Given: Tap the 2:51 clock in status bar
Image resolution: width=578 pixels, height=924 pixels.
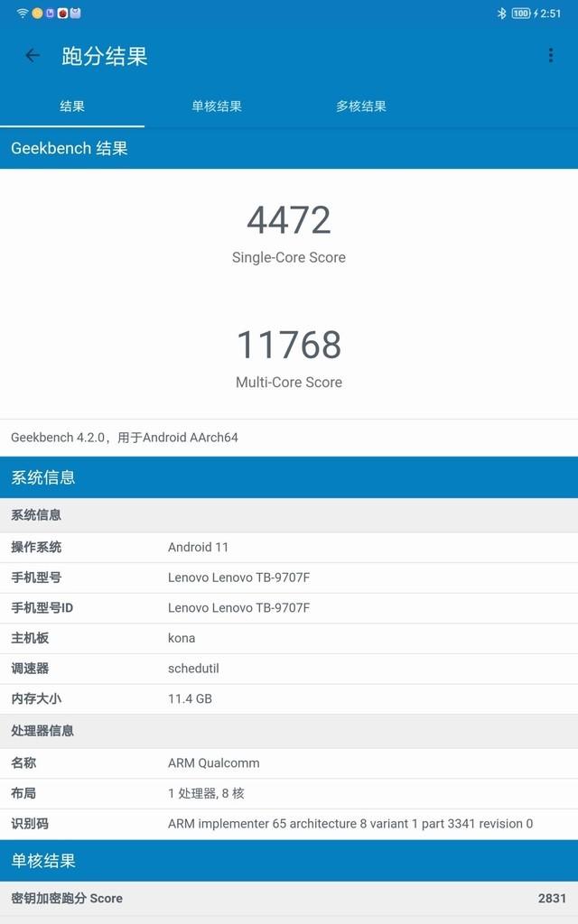Looking at the screenshot, I should tap(551, 13).
